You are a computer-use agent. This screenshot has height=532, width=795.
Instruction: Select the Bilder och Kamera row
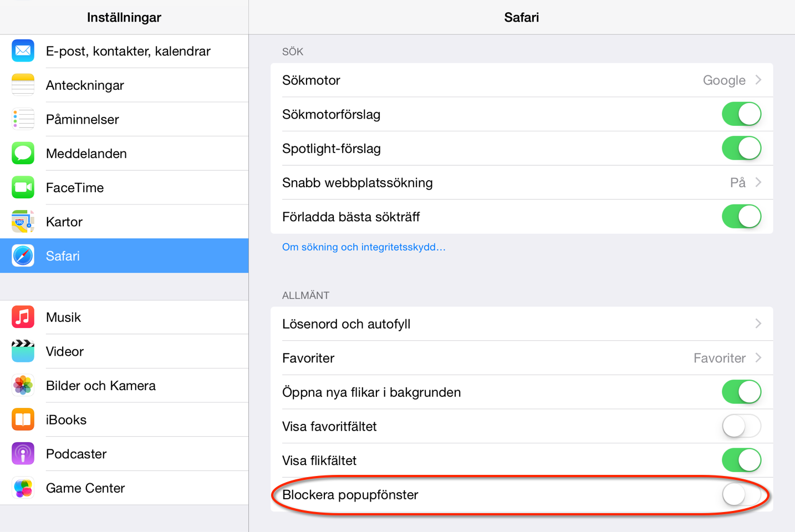tap(124, 386)
